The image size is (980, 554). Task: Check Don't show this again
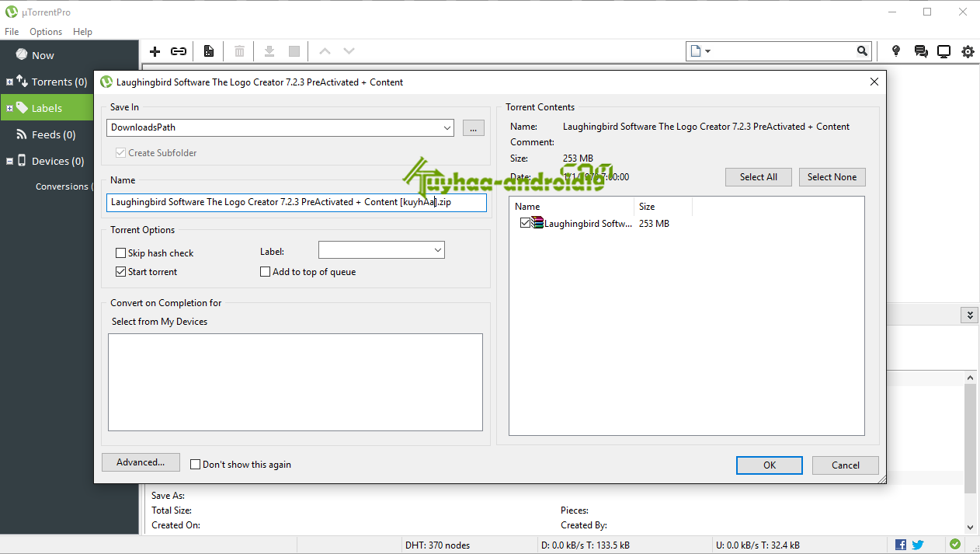coord(196,464)
